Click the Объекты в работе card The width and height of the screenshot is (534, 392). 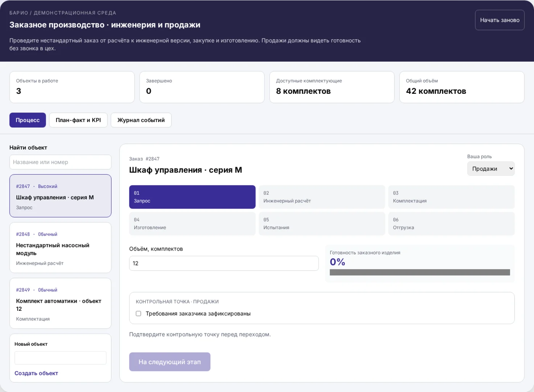(72, 87)
